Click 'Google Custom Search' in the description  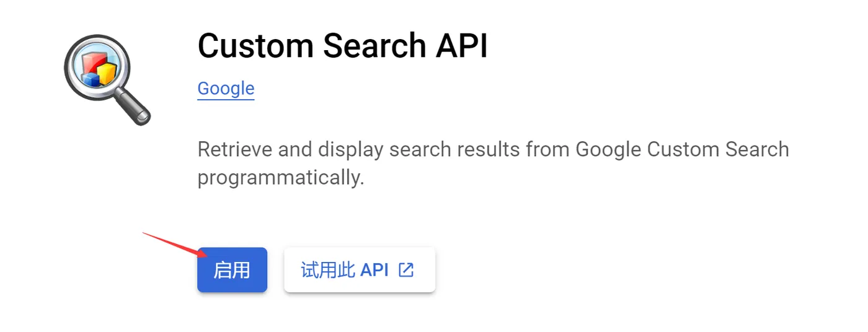tap(682, 149)
